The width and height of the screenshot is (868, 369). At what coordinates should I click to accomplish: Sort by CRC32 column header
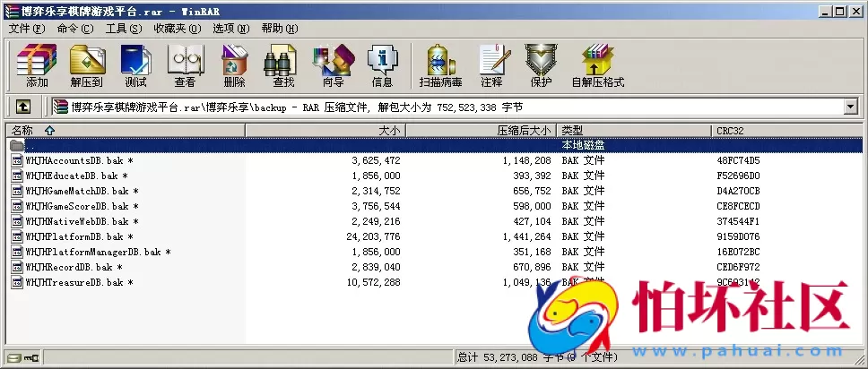[786, 131]
